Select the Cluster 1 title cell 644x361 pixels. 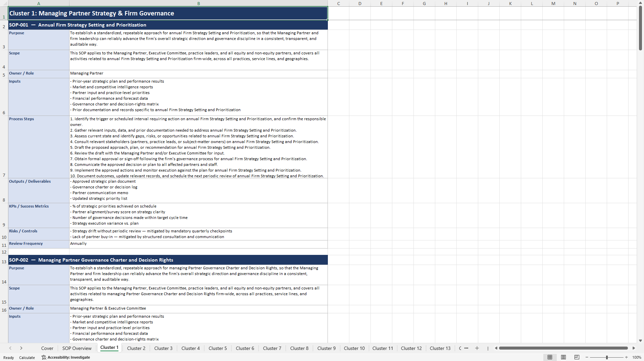point(168,13)
